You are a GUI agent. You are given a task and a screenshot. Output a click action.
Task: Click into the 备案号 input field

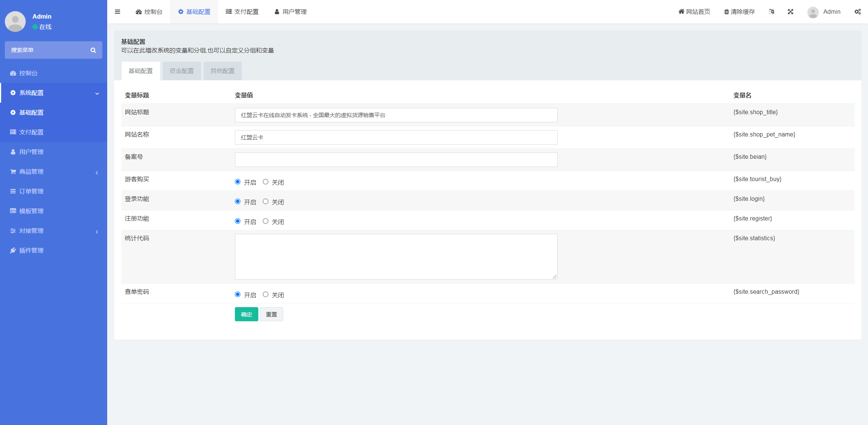(396, 160)
